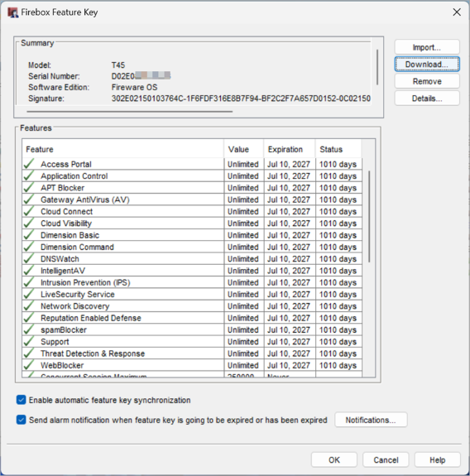Viewport: 470px width, 476px height.
Task: Select the spamBlocker feature name
Action: [x=64, y=329]
